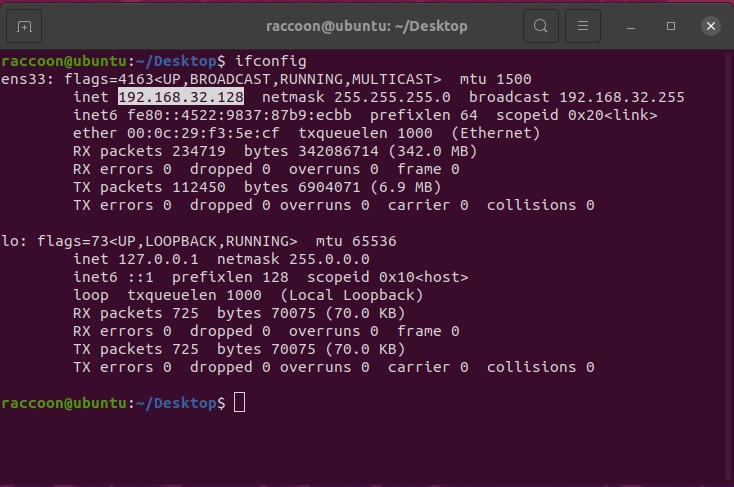The width and height of the screenshot is (734, 487).
Task: Click the bottom shell prompt cursor
Action: point(239,403)
